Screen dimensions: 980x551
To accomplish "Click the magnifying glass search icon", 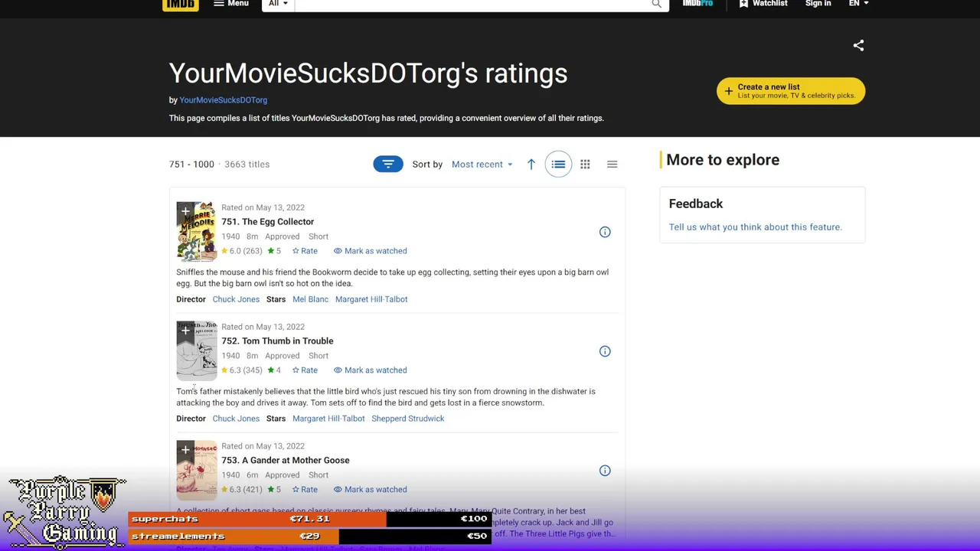I will [x=656, y=4].
